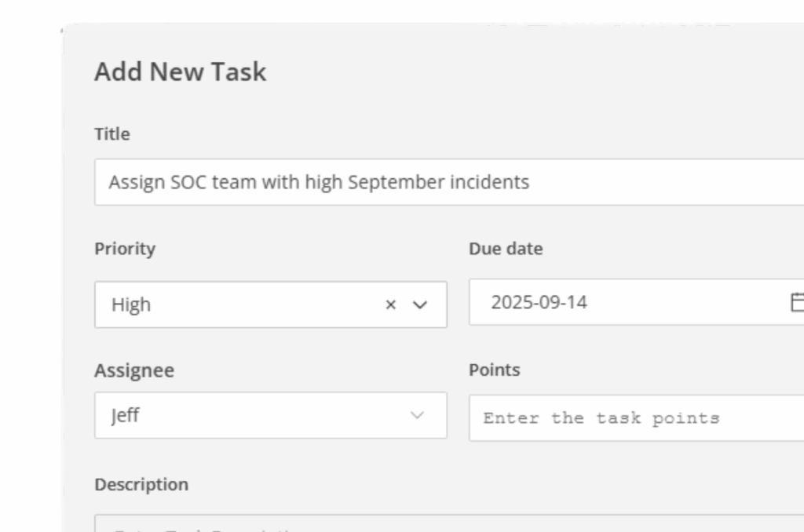Expand the Priority dropdown arrow
The height and width of the screenshot is (532, 804).
[x=420, y=305]
